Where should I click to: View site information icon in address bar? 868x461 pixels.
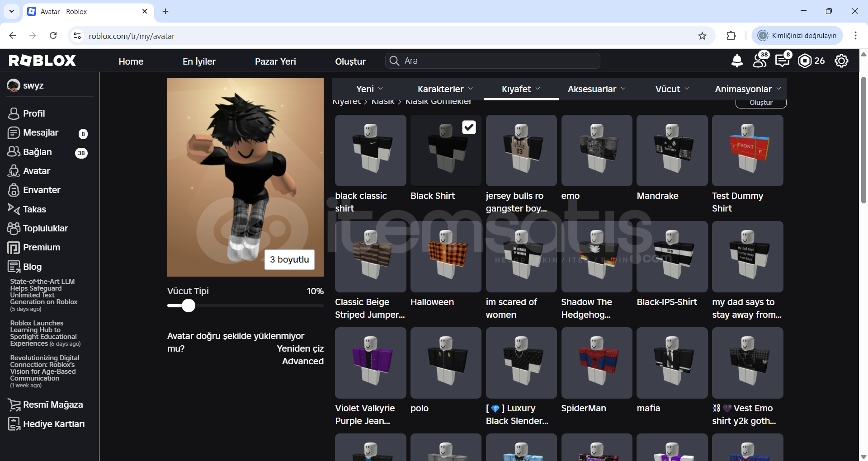[x=77, y=36]
